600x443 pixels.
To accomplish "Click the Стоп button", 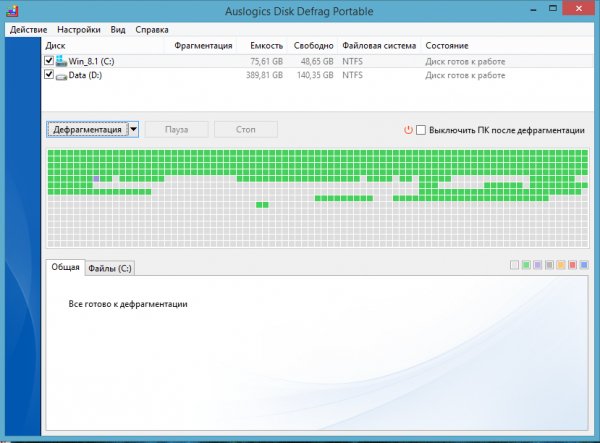I will (246, 129).
